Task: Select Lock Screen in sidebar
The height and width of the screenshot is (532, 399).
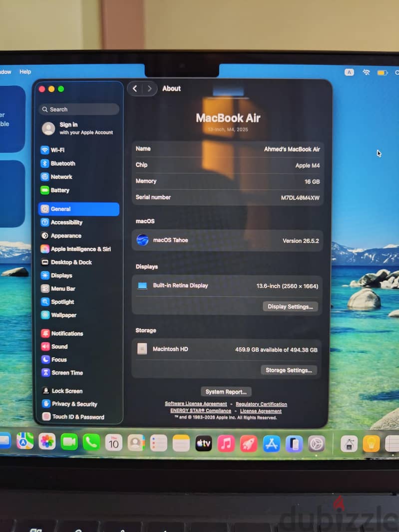Action: click(x=79, y=391)
